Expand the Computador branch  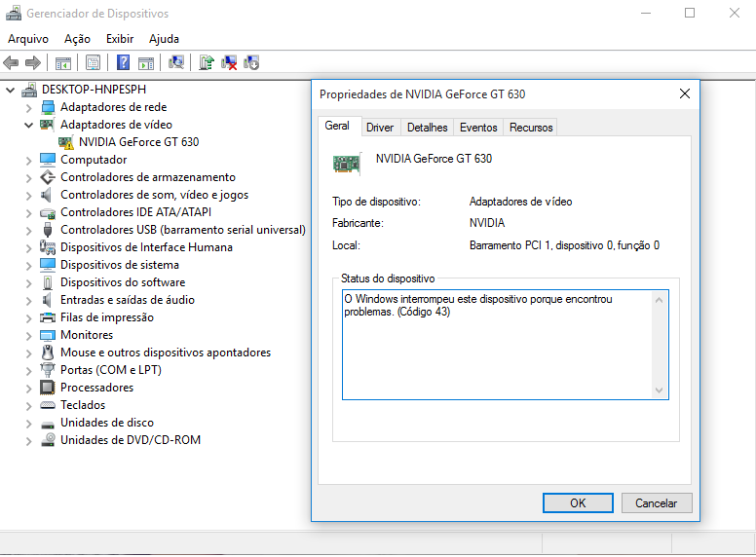pos(28,161)
